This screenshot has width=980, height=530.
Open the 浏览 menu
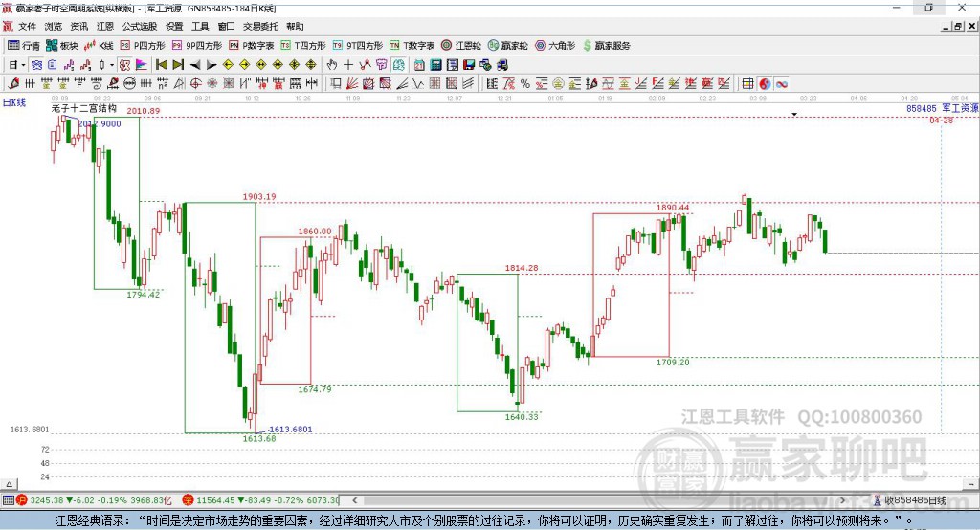point(54,26)
